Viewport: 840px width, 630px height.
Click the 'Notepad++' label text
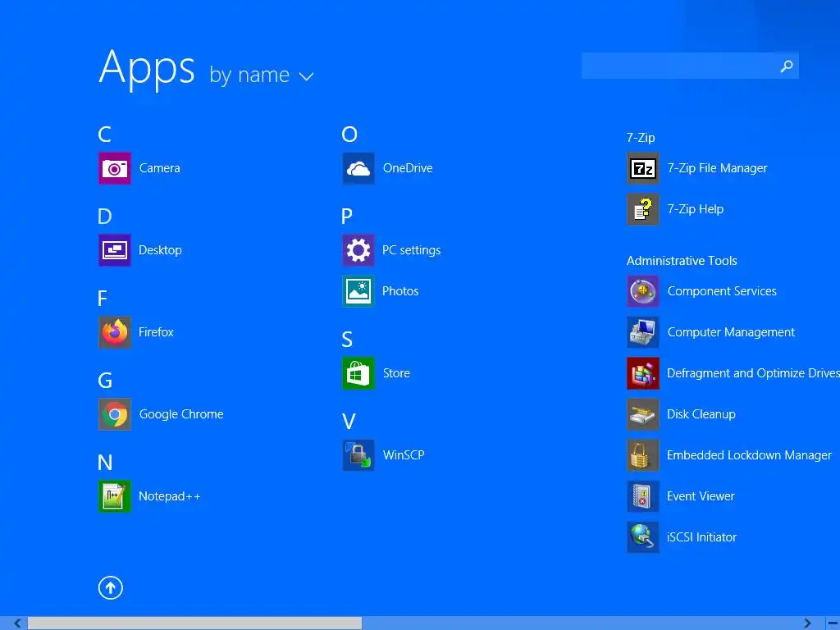pos(169,496)
